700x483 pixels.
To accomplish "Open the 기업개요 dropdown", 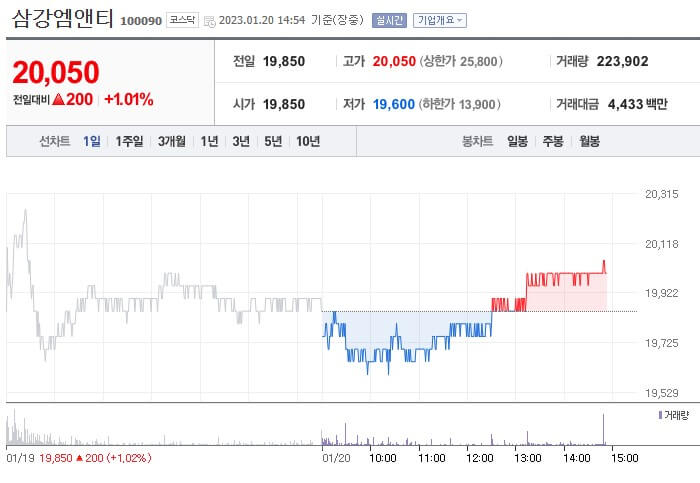I will [x=440, y=20].
